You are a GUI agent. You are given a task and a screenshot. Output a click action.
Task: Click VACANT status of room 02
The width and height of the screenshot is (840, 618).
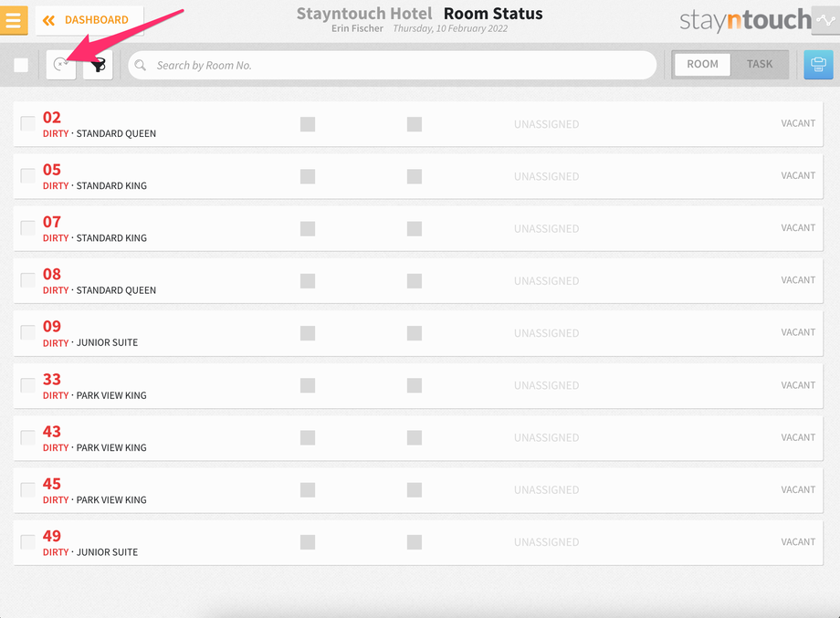coord(798,123)
